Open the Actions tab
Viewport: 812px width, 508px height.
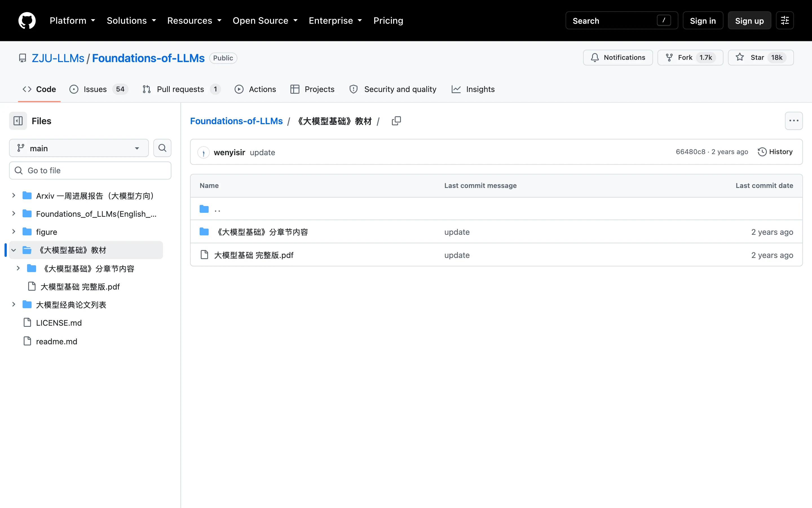(255, 89)
